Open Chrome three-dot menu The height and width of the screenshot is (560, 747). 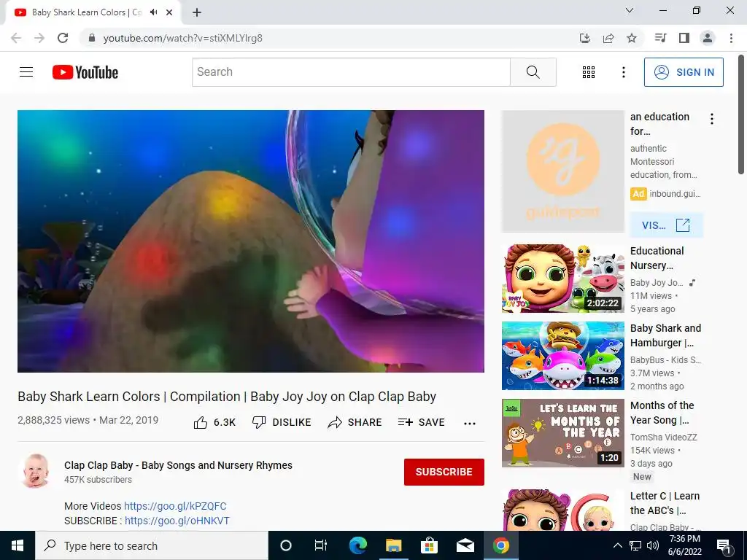[731, 38]
